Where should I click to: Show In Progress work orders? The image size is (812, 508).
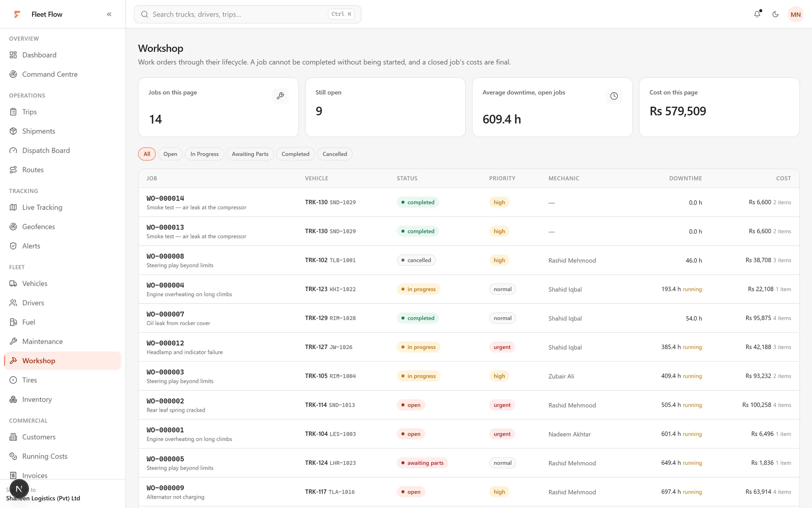(x=205, y=154)
